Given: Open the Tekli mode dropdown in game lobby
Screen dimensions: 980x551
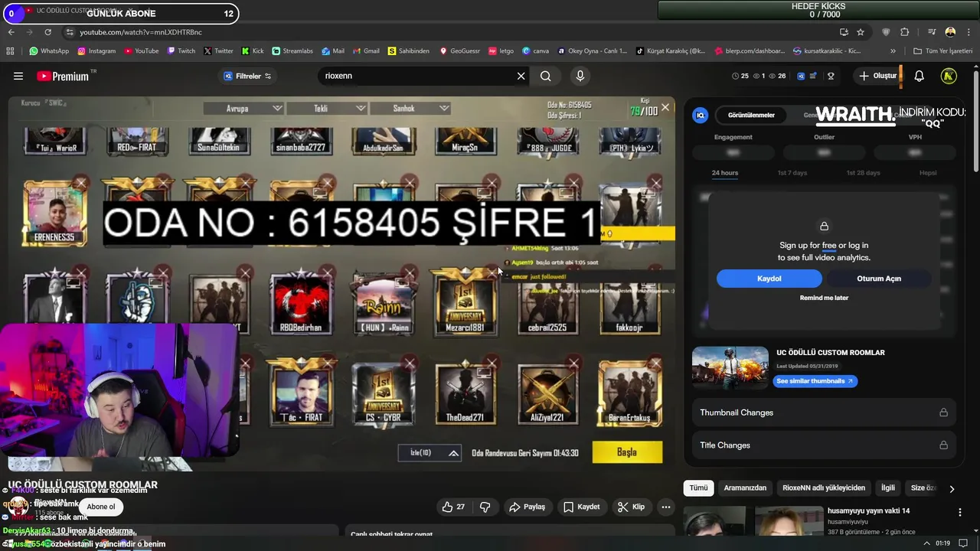Looking at the screenshot, I should tap(327, 109).
